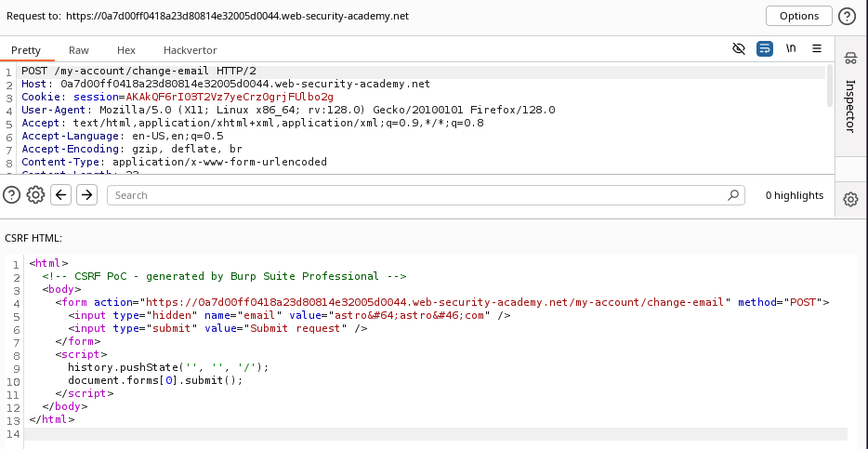Click the document.forms[0].submit() line
Viewport: 868px width, 449px height.
[155, 380]
